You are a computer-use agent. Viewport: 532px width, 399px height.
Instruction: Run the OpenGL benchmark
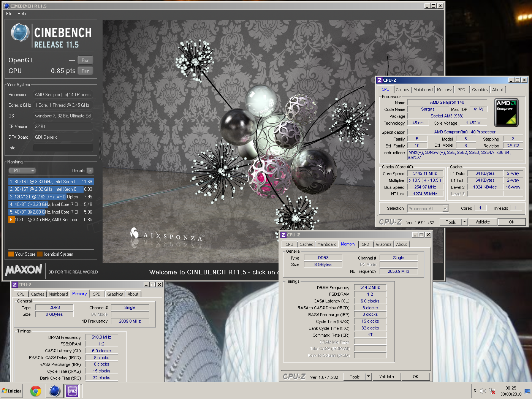[x=85, y=60]
